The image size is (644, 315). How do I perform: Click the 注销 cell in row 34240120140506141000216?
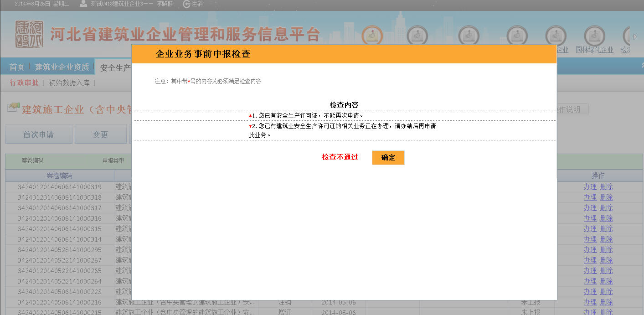[x=285, y=302]
